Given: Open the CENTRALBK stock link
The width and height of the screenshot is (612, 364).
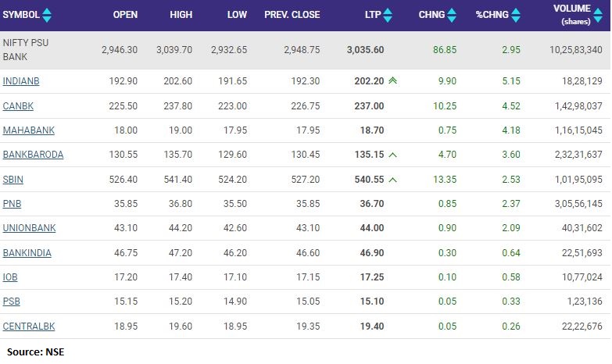Looking at the screenshot, I should pos(29,327).
